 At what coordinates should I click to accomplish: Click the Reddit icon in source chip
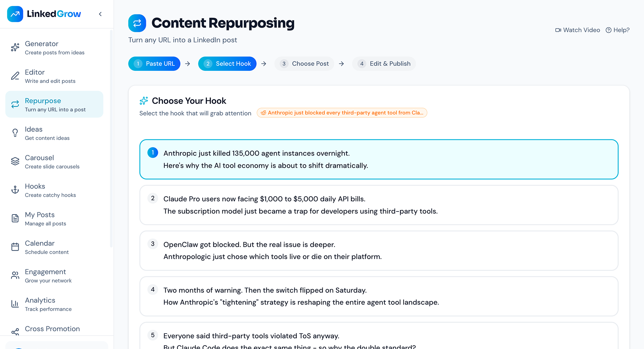coord(264,113)
